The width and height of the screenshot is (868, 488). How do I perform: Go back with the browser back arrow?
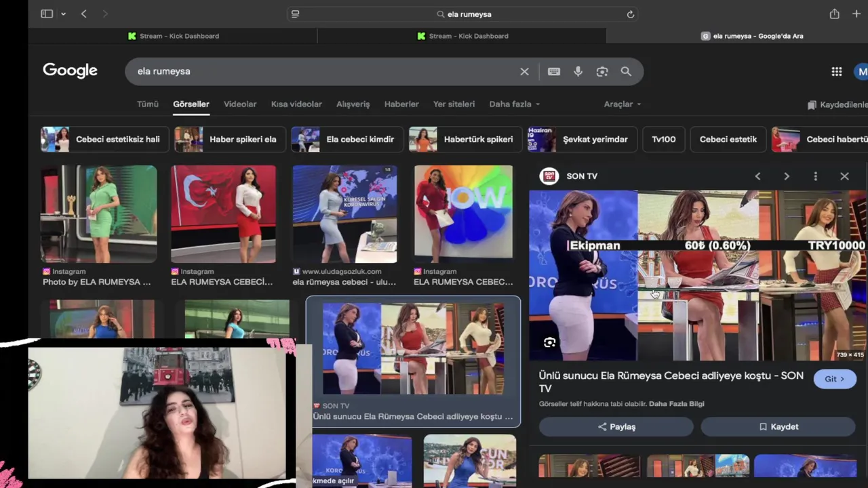84,14
